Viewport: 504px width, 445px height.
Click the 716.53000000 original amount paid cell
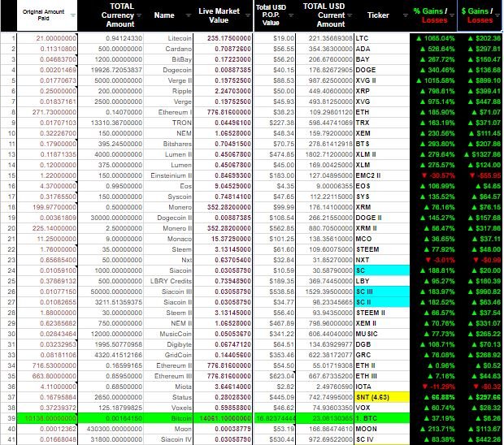47,365
